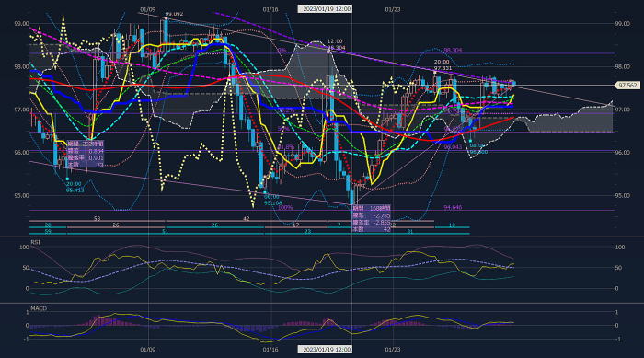This screenshot has height=358, width=644.
Task: Click the Fibonacci 61.8% label
Action: (286, 146)
